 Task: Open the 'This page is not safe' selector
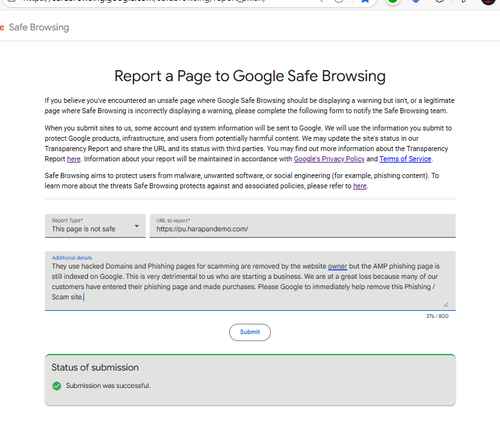(x=95, y=226)
